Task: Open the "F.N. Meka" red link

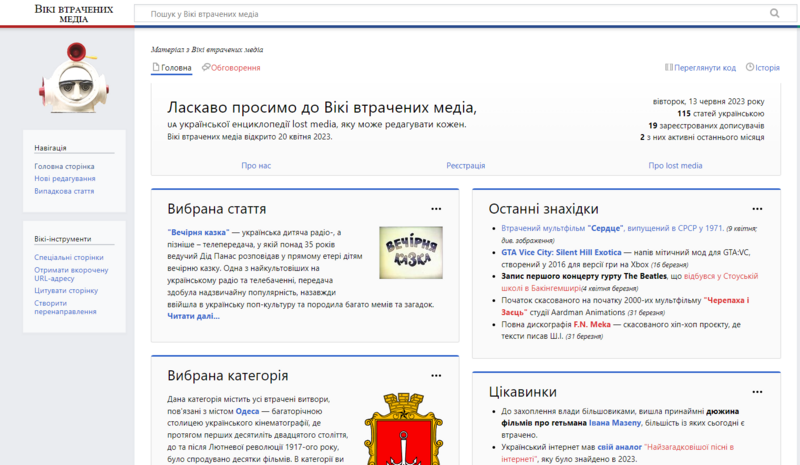Action: coord(592,324)
